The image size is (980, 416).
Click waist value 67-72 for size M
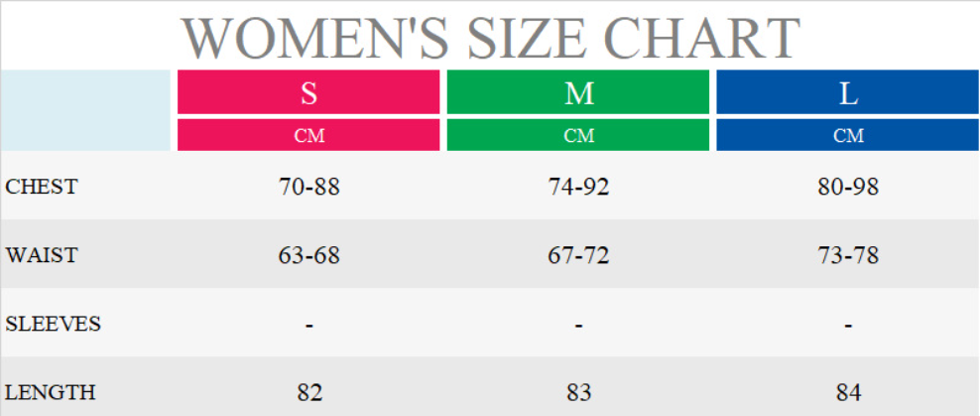pos(578,255)
